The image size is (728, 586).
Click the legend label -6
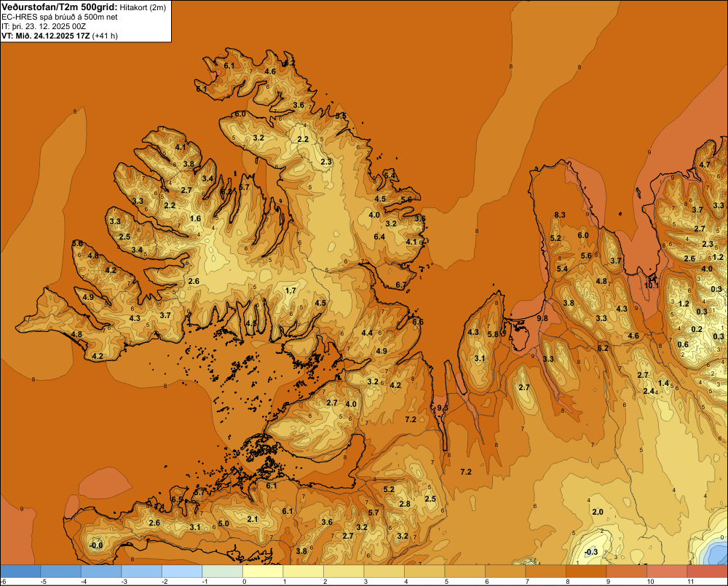[x=3, y=582]
